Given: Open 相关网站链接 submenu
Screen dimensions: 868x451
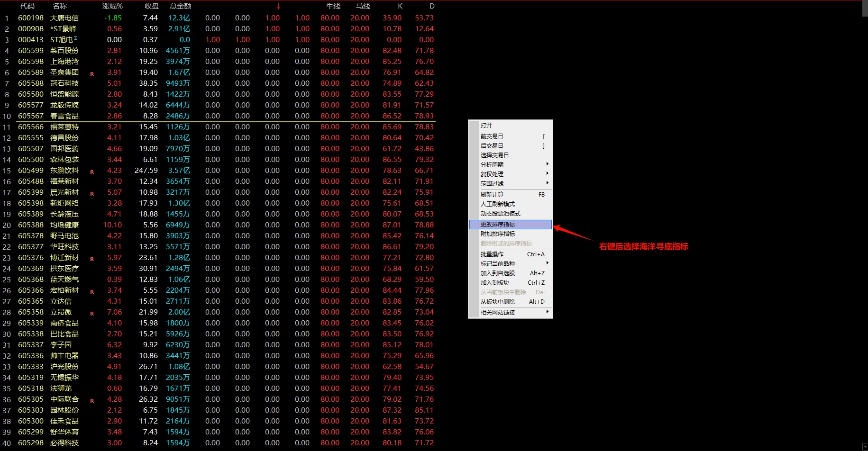Looking at the screenshot, I should 515,312.
